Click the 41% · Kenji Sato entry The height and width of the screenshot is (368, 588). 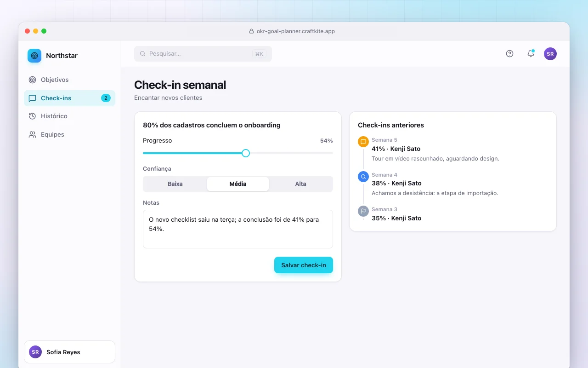(x=396, y=149)
